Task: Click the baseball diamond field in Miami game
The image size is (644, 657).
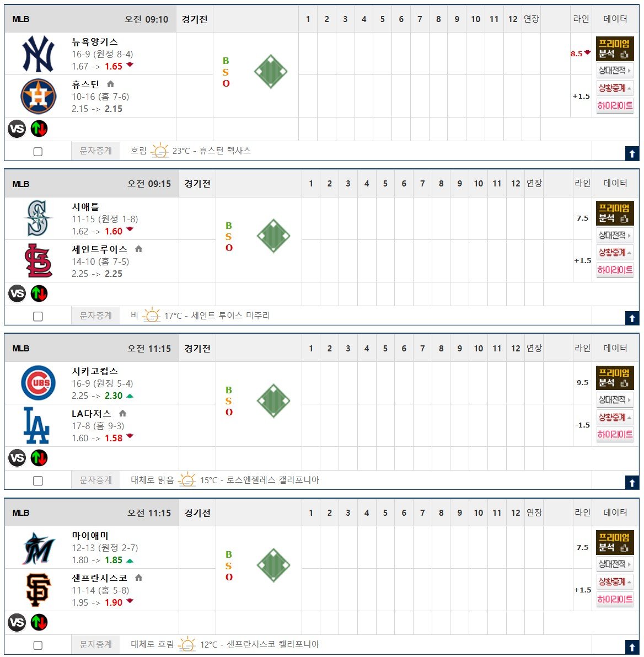Action: pos(273,565)
